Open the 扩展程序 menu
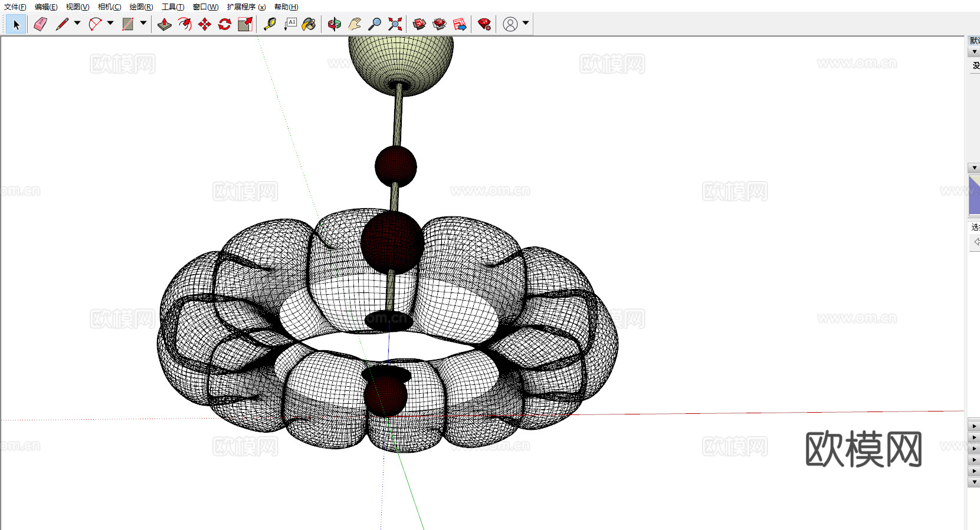The height and width of the screenshot is (530, 980). [x=246, y=7]
